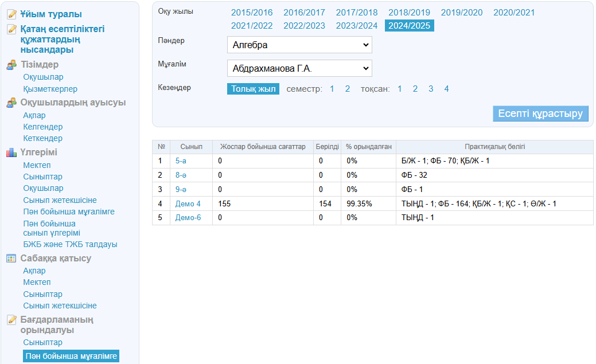Click the pencil icon beside Ұйым туралы
596x364 pixels.
point(11,14)
